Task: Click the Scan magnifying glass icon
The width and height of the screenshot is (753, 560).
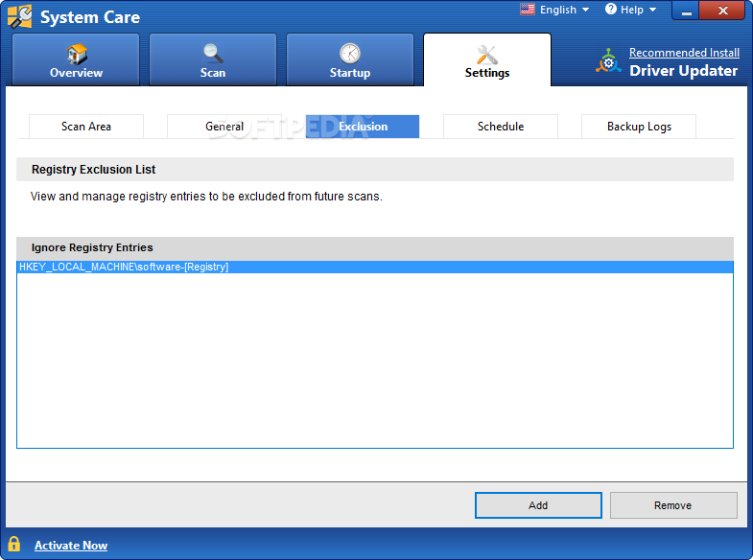Action: (213, 54)
